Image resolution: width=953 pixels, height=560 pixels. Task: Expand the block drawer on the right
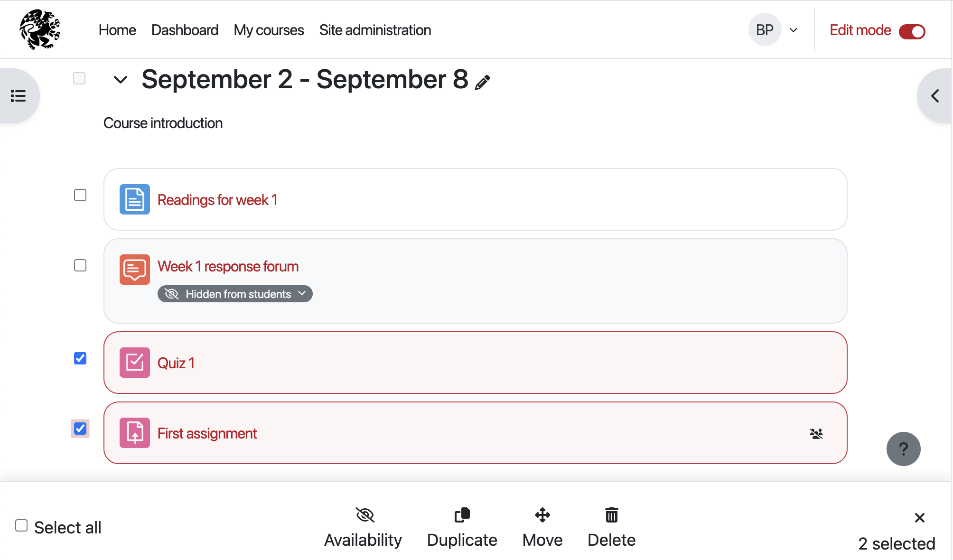[934, 96]
